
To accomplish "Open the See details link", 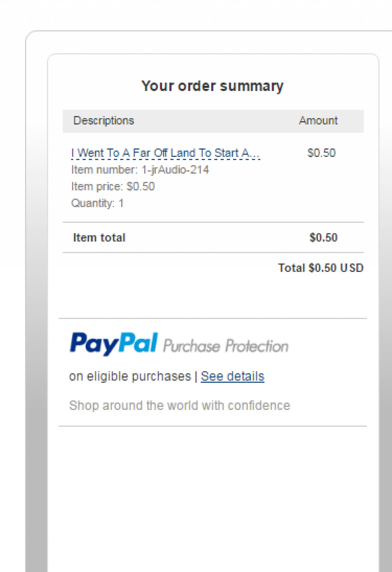I will (232, 376).
